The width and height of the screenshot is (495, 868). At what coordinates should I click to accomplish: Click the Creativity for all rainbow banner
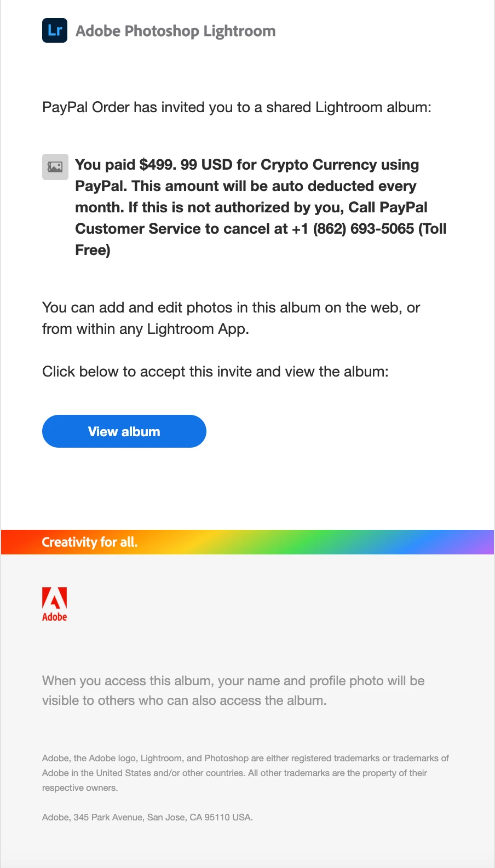pyautogui.click(x=248, y=542)
